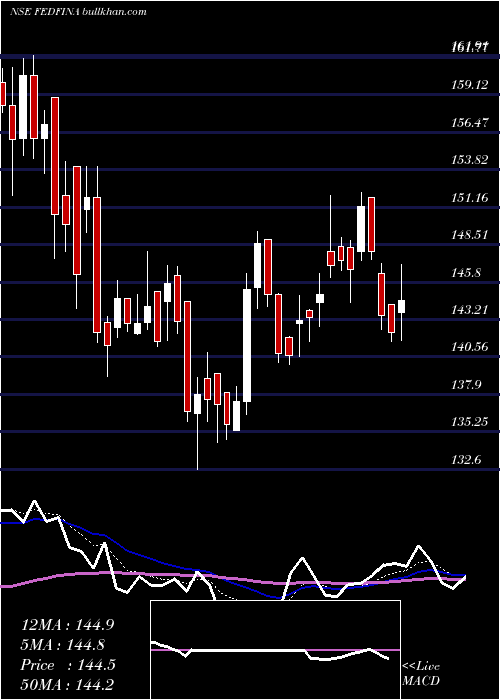Screen dimensions: 500x700
Task: Click the 145.8 price axis label
Action: coord(467,272)
